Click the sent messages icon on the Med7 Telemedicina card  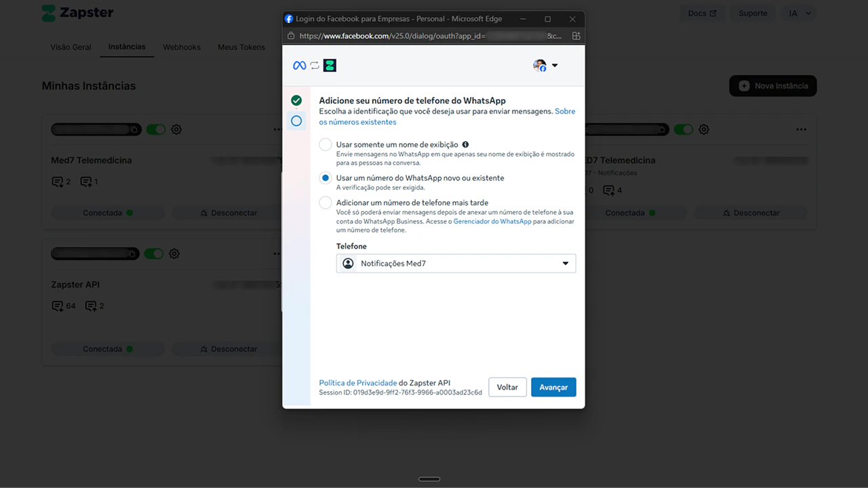tap(86, 182)
